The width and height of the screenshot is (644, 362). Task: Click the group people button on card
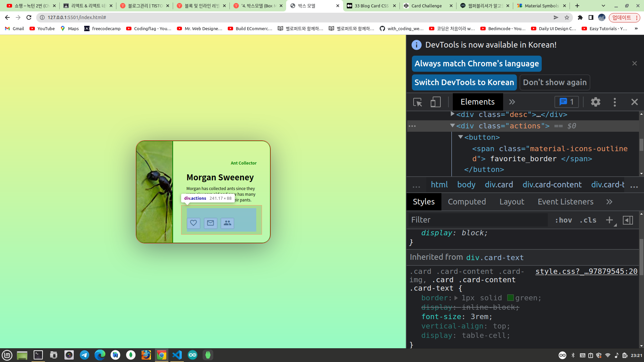(x=227, y=223)
